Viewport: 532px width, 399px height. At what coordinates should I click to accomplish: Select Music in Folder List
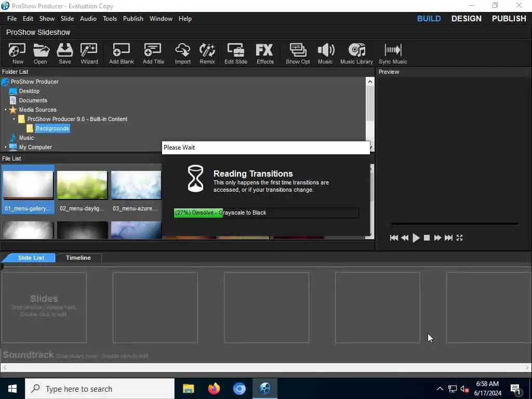coord(26,138)
